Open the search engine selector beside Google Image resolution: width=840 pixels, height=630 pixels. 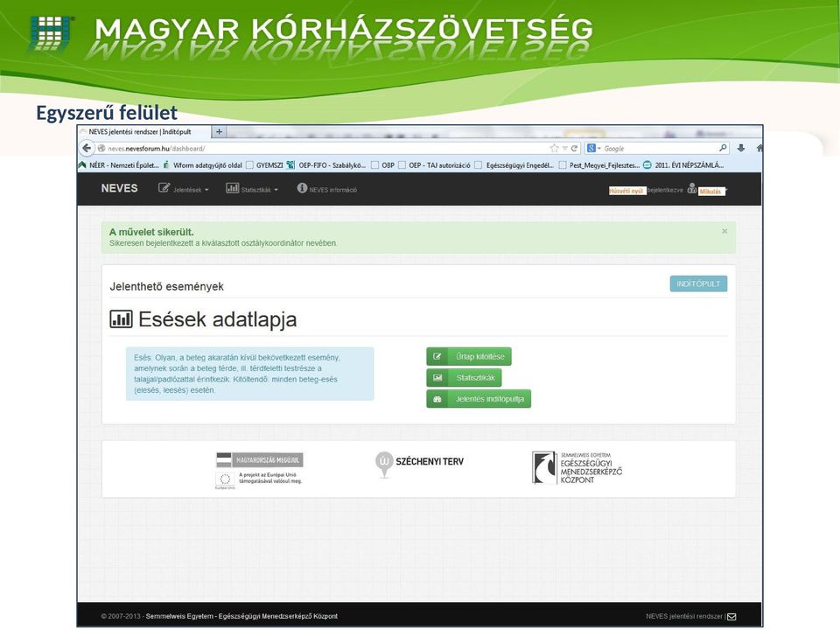tap(593, 149)
